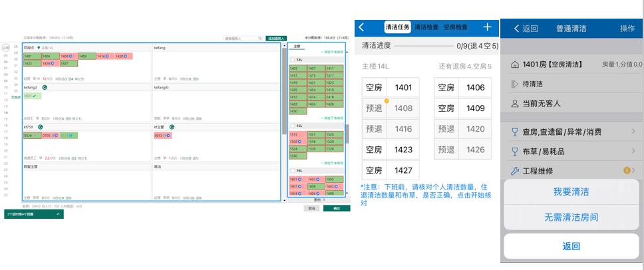644x270 pixels.
Task: Tick the 15L floor checkbox
Action: click(x=291, y=126)
